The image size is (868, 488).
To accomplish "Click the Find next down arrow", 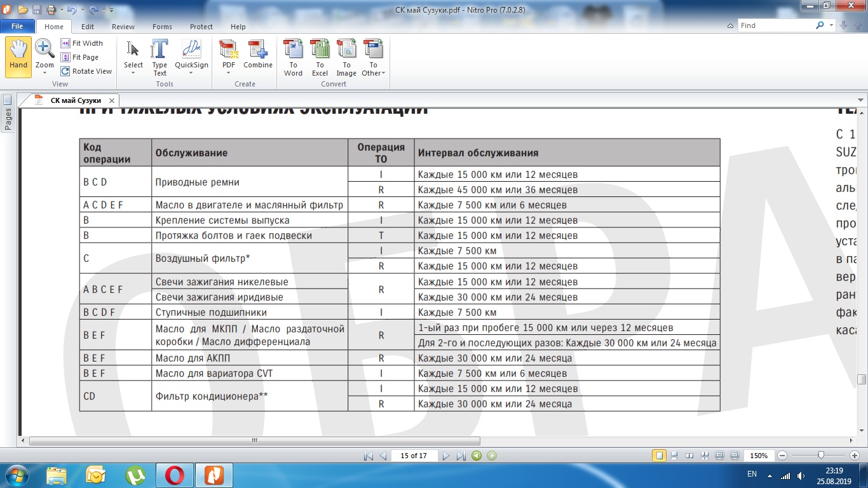I will tap(843, 25).
